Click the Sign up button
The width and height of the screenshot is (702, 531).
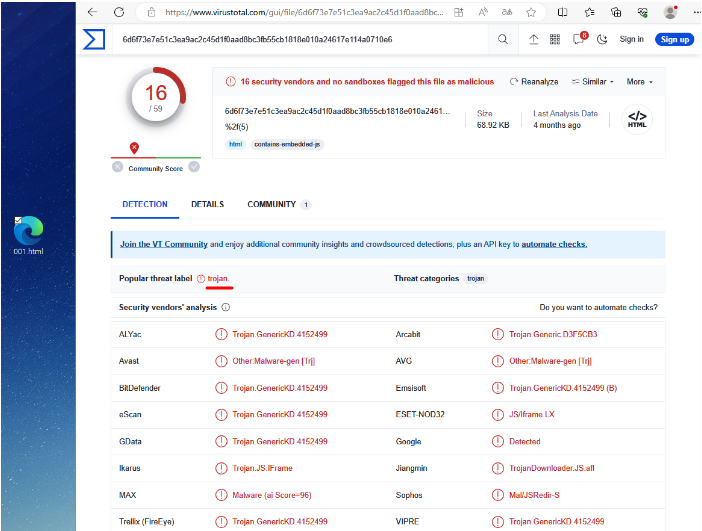[x=675, y=39]
